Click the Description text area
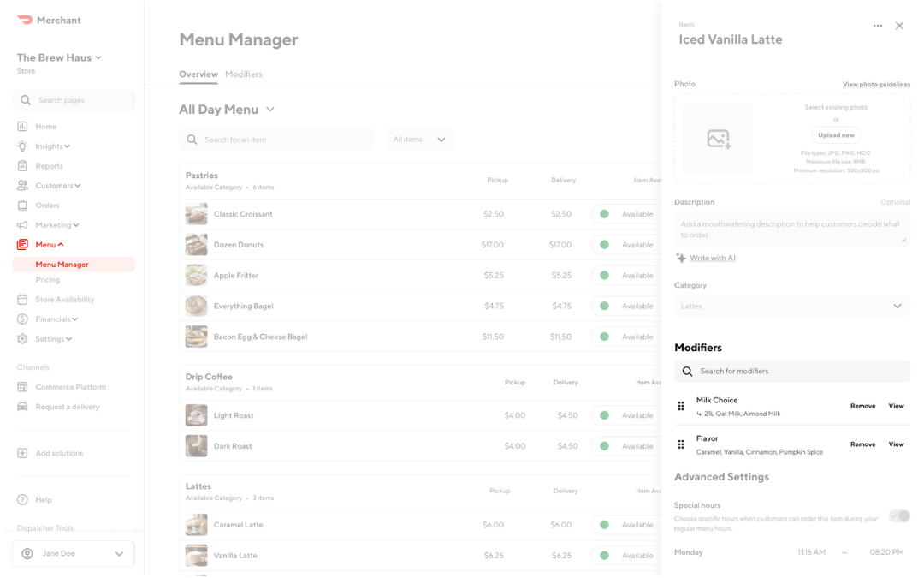 792,229
